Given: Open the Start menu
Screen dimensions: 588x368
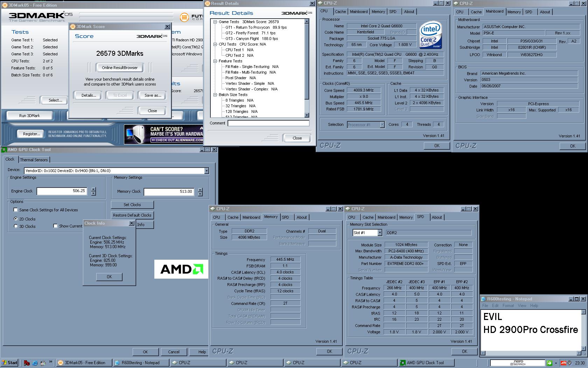Looking at the screenshot, I should pos(10,363).
